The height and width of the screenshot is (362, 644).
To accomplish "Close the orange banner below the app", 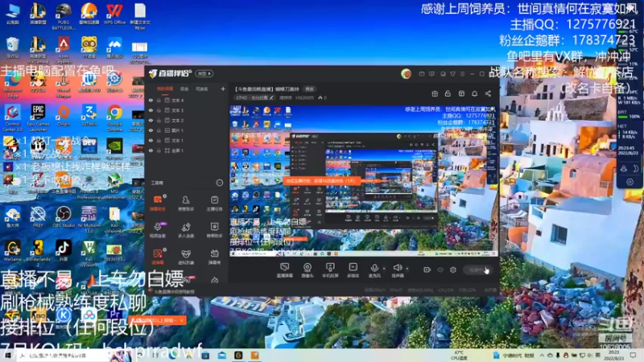I will coord(182,320).
